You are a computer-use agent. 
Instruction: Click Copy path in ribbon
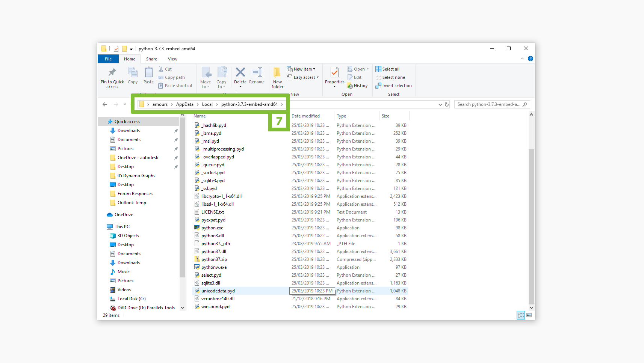click(x=171, y=77)
